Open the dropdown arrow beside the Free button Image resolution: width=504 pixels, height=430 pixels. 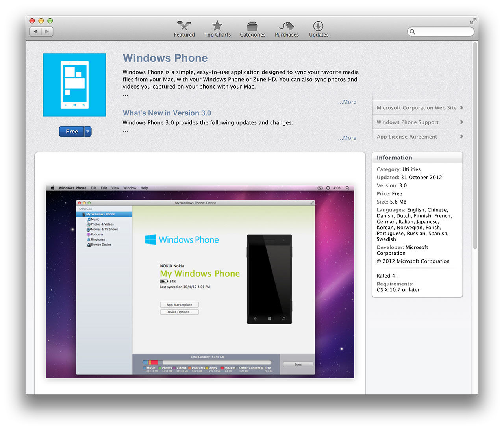87,132
